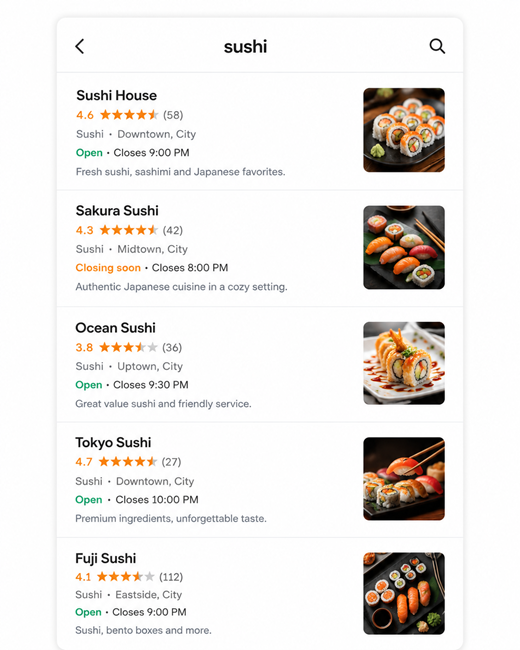View the Ocean Sushi tempura roll image

(x=404, y=363)
